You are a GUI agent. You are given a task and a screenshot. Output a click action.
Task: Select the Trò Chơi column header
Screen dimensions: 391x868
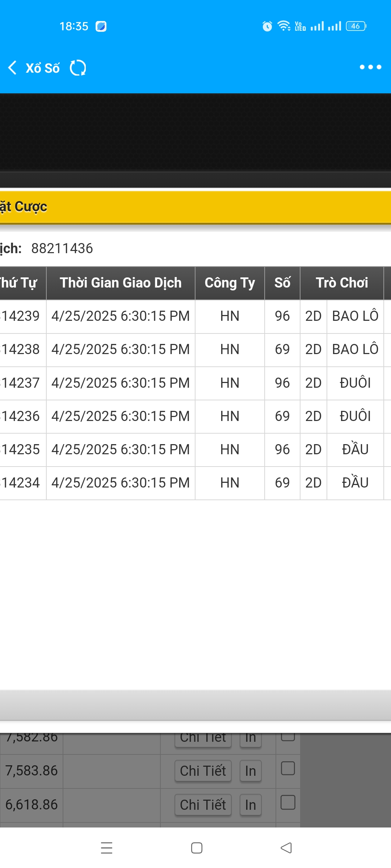pyautogui.click(x=342, y=283)
